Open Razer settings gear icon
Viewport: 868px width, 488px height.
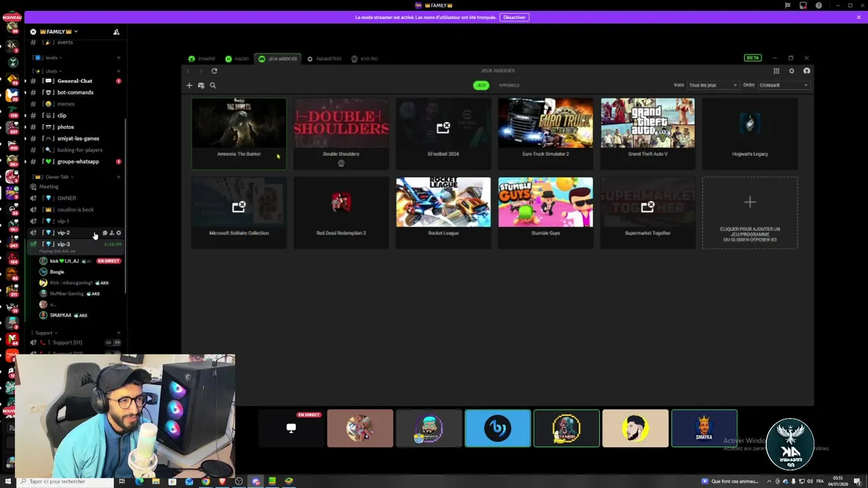tap(791, 70)
